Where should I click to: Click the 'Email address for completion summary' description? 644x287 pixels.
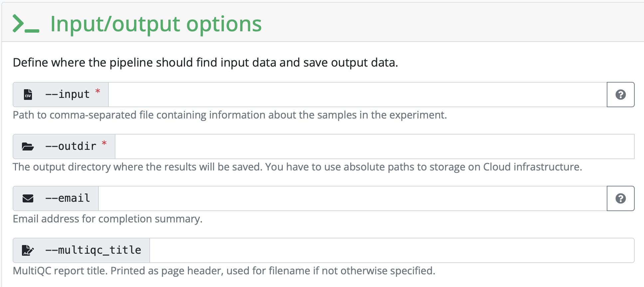pyautogui.click(x=107, y=219)
